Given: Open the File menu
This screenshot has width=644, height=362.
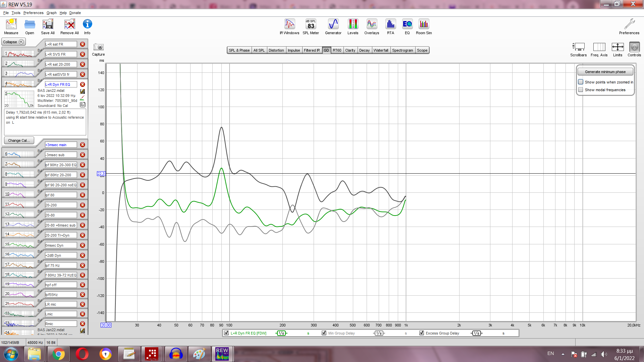Looking at the screenshot, I should 6,13.
